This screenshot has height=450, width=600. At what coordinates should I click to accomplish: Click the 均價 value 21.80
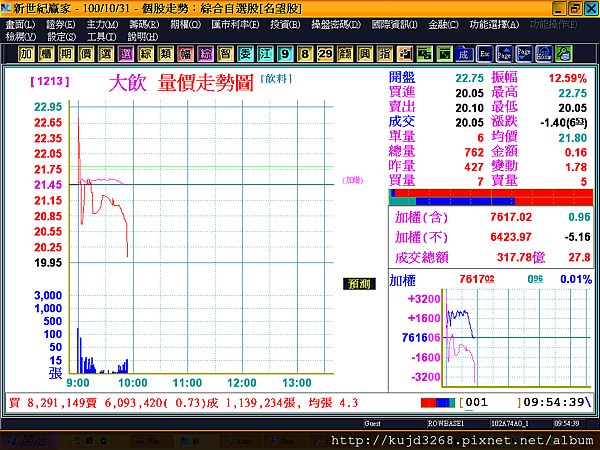click(x=572, y=138)
